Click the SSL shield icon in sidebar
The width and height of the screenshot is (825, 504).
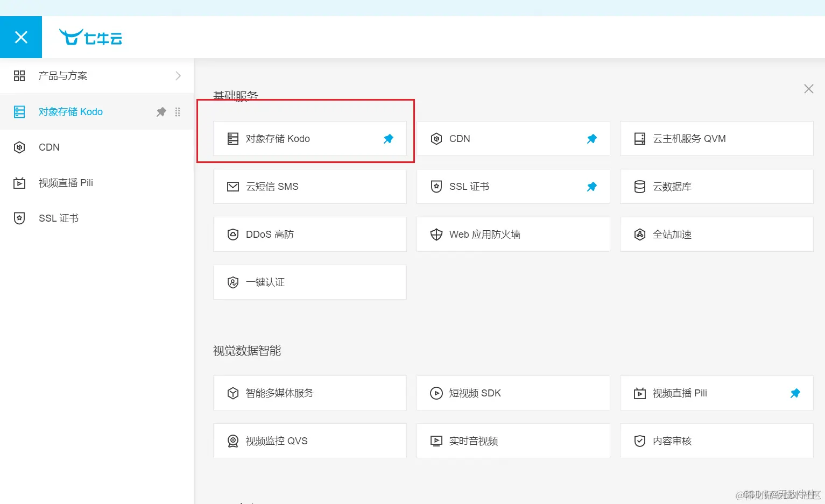(x=19, y=218)
